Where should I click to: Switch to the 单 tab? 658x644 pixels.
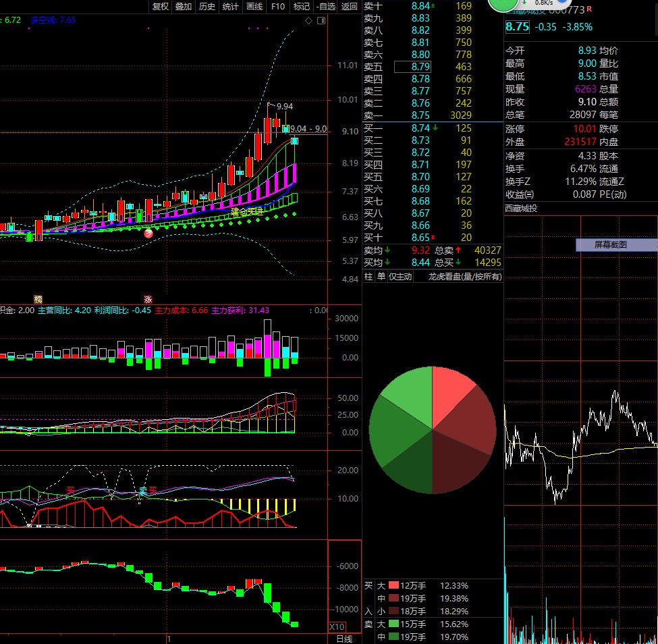381,277
